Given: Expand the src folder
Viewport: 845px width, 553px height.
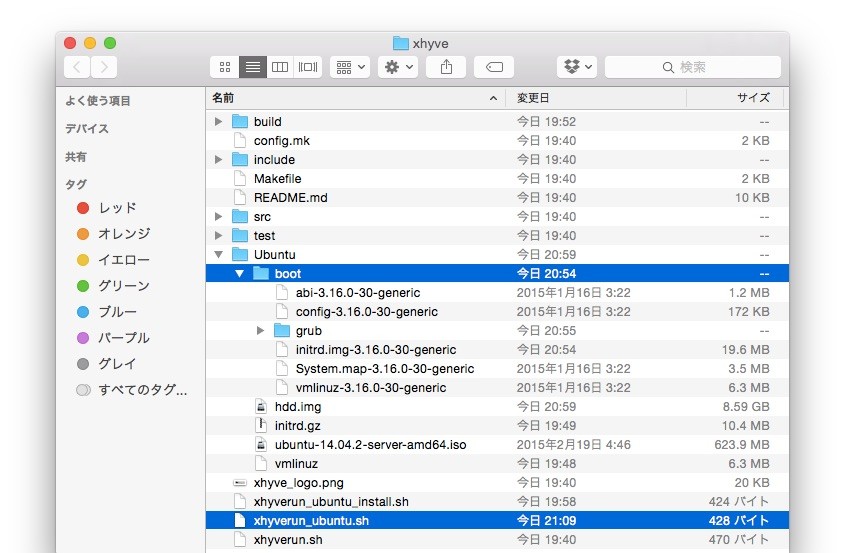Looking at the screenshot, I should 218,217.
